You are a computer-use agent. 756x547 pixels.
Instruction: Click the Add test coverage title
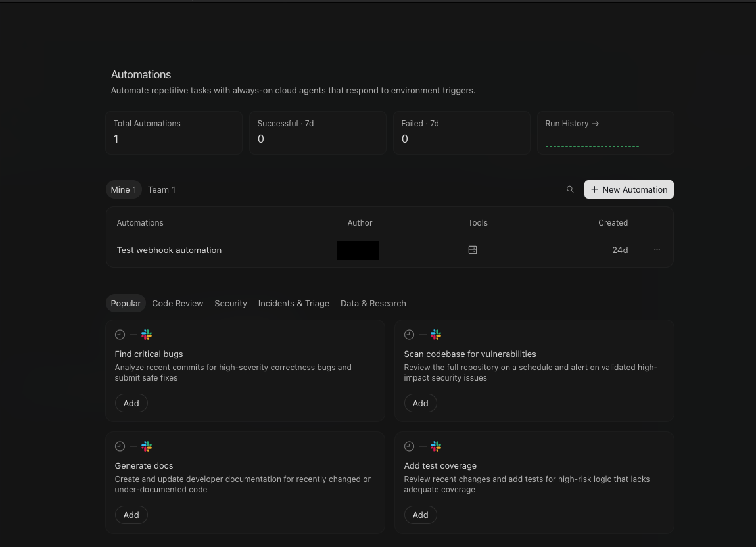pos(440,466)
